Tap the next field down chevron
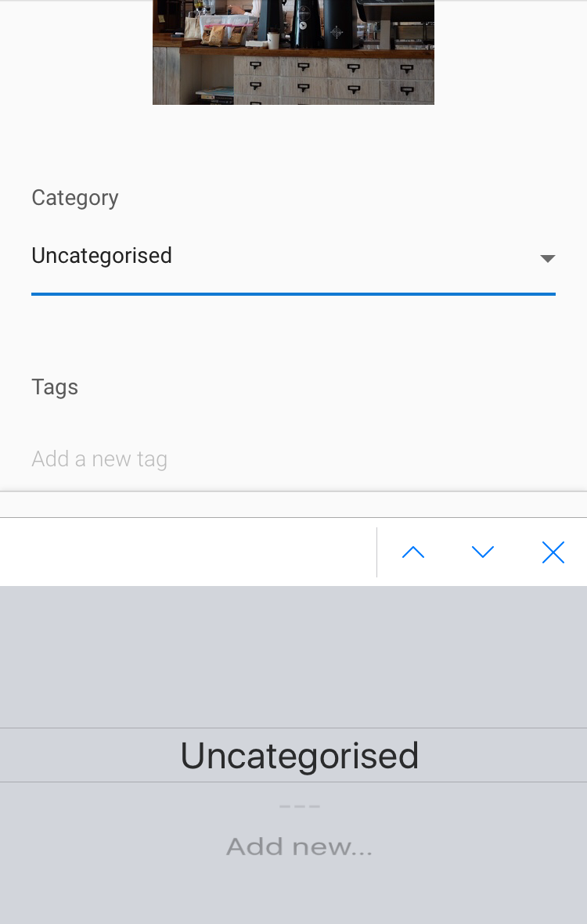Screen dimensions: 587x924 click(483, 552)
